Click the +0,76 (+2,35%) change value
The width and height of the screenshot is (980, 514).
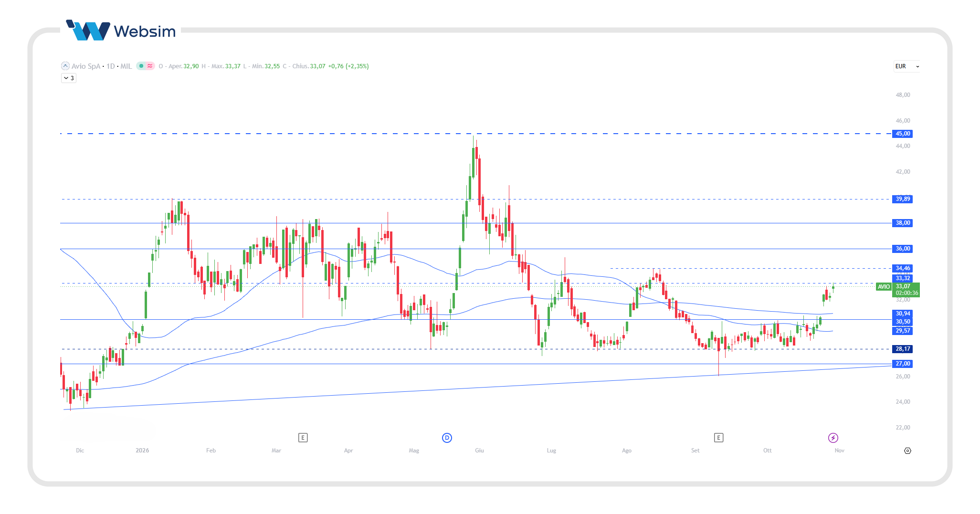(x=348, y=66)
